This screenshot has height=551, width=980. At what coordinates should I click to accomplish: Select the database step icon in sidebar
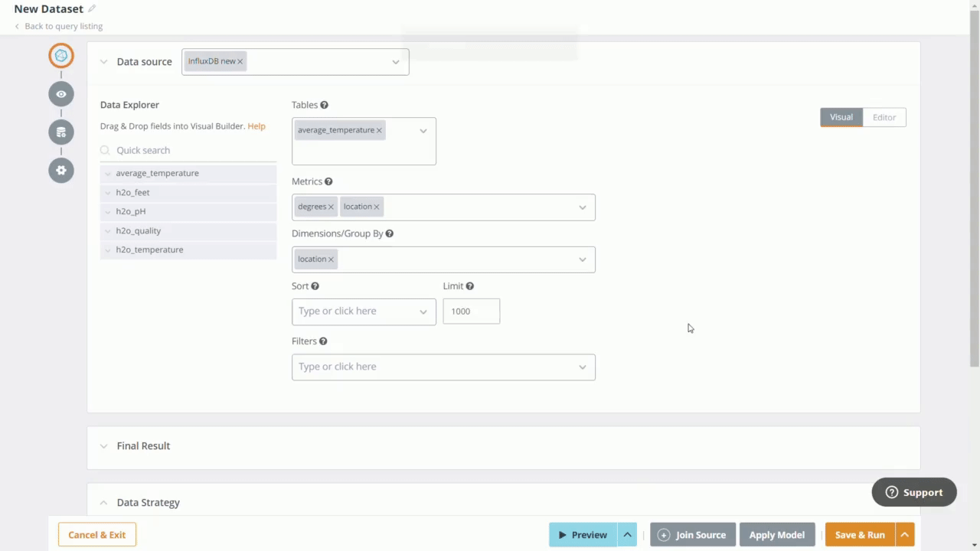pyautogui.click(x=61, y=132)
